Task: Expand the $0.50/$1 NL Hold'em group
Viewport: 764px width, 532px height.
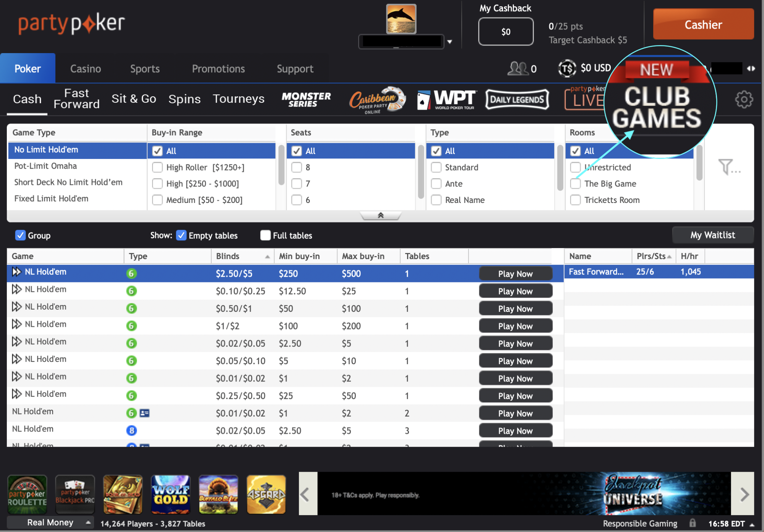Action: [16, 307]
